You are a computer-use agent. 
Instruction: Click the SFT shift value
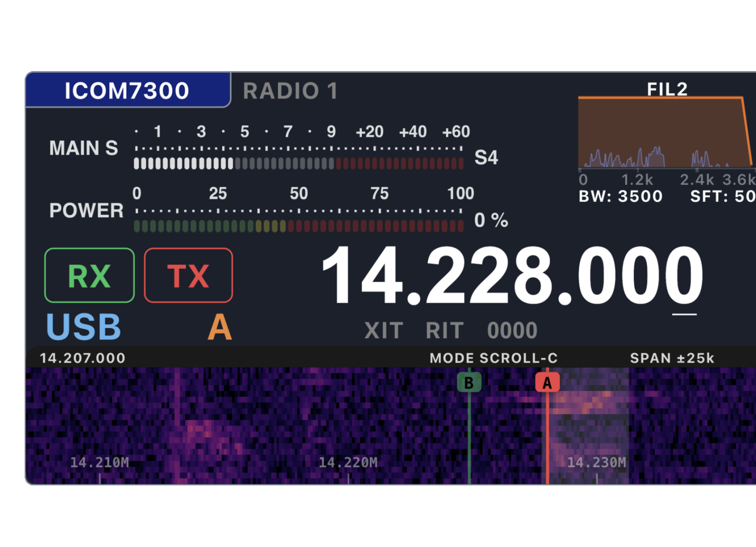pyautogui.click(x=723, y=196)
